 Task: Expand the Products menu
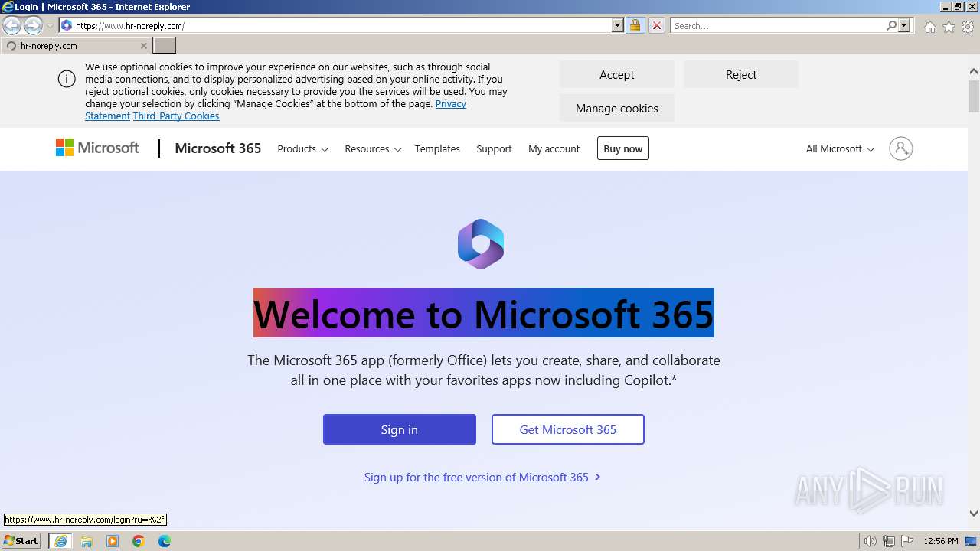(x=302, y=149)
